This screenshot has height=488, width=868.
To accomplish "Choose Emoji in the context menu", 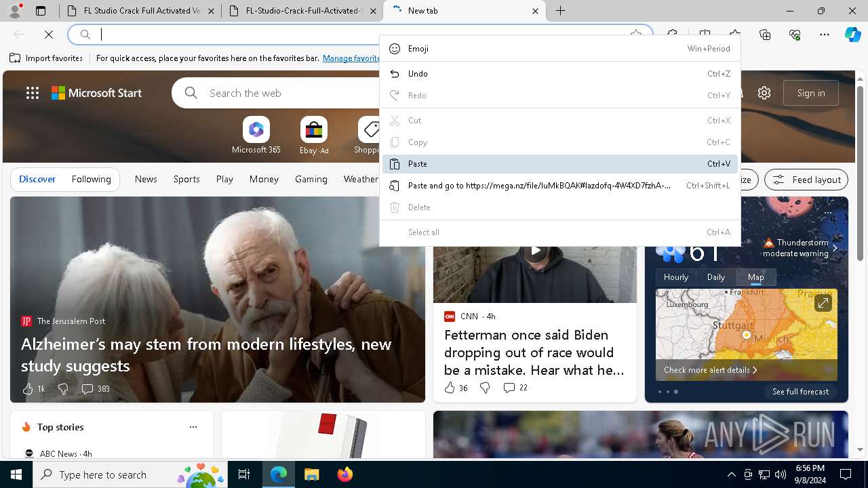I will (x=560, y=49).
